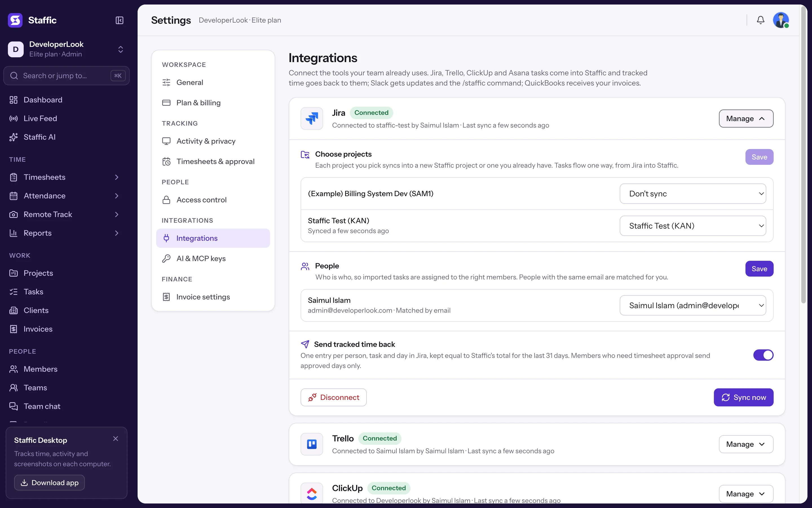Screen dimensions: 812x508
Task: Toggle Send tracked time back switch
Action: (x=763, y=355)
